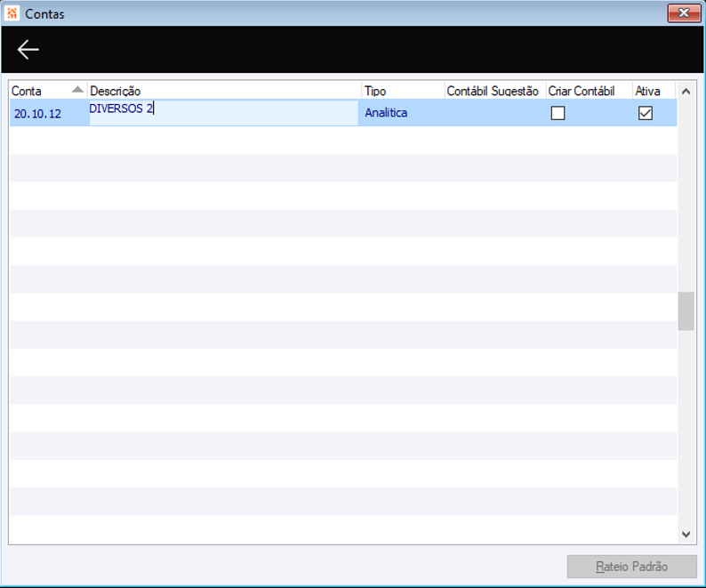Image resolution: width=706 pixels, height=588 pixels.
Task: Click the Rateio Padrão button
Action: click(x=631, y=567)
